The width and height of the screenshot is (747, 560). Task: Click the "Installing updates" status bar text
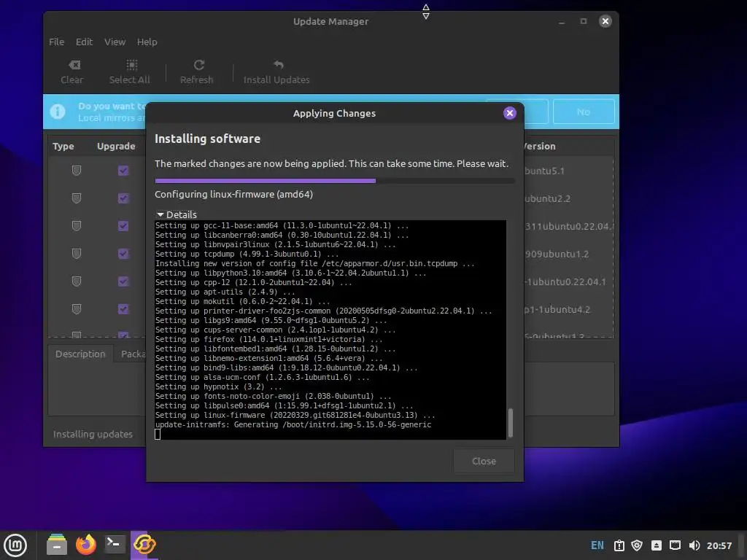coord(93,435)
